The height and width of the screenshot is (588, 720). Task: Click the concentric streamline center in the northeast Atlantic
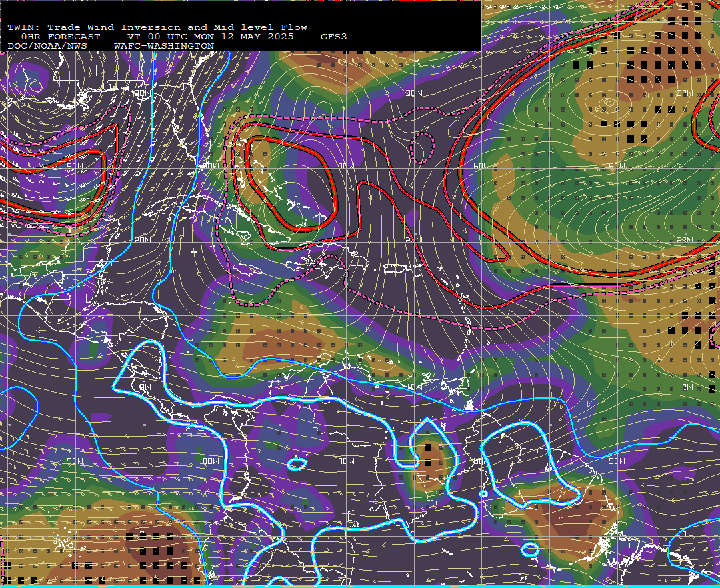click(609, 103)
